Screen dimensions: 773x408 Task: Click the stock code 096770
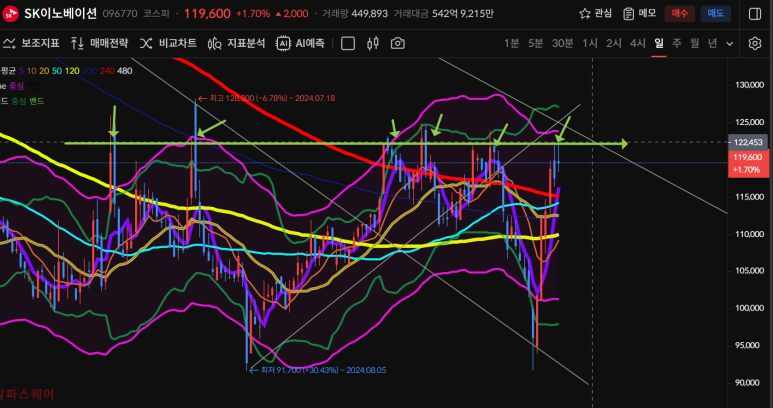[x=120, y=14]
